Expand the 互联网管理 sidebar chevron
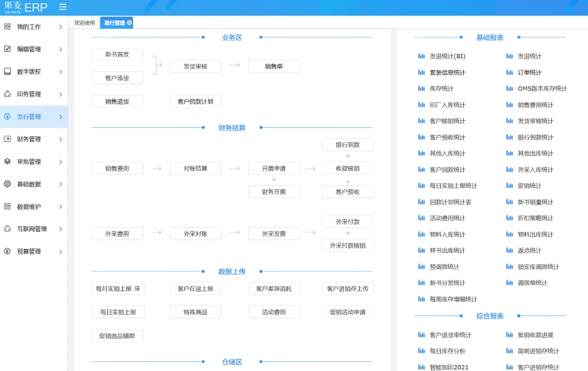The height and width of the screenshot is (371, 588). (60, 229)
